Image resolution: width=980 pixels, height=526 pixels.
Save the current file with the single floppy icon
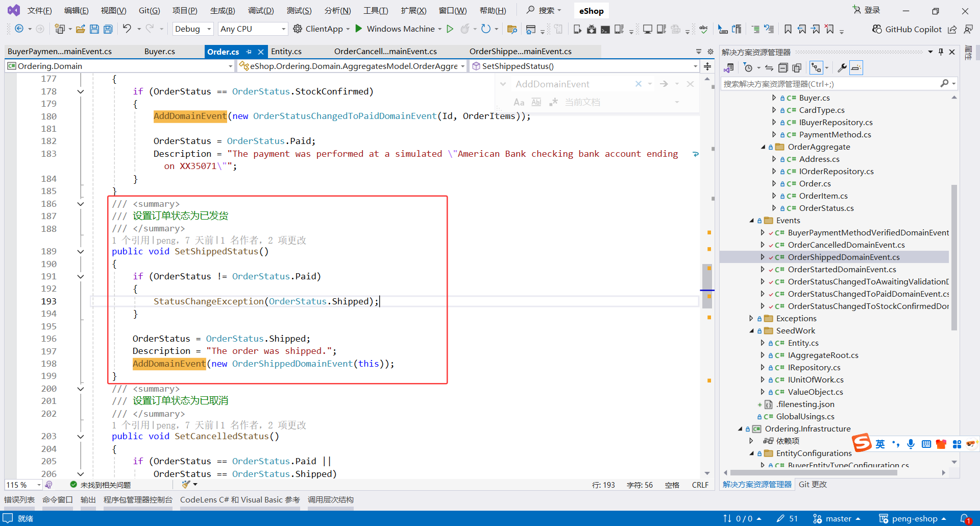coord(94,29)
